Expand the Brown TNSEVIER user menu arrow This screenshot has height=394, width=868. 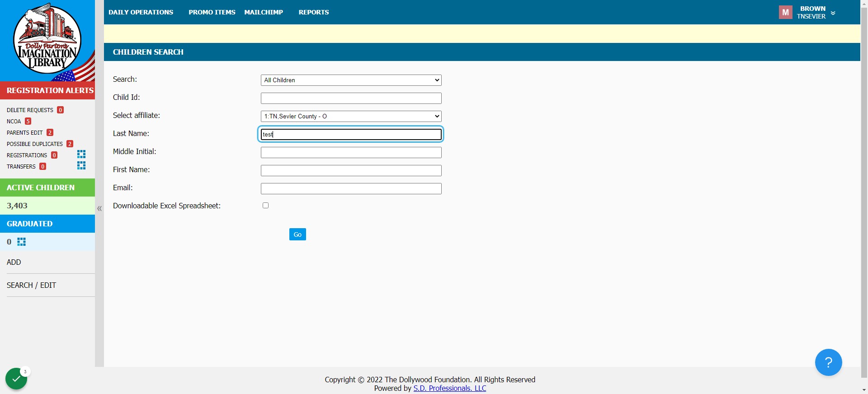point(833,13)
